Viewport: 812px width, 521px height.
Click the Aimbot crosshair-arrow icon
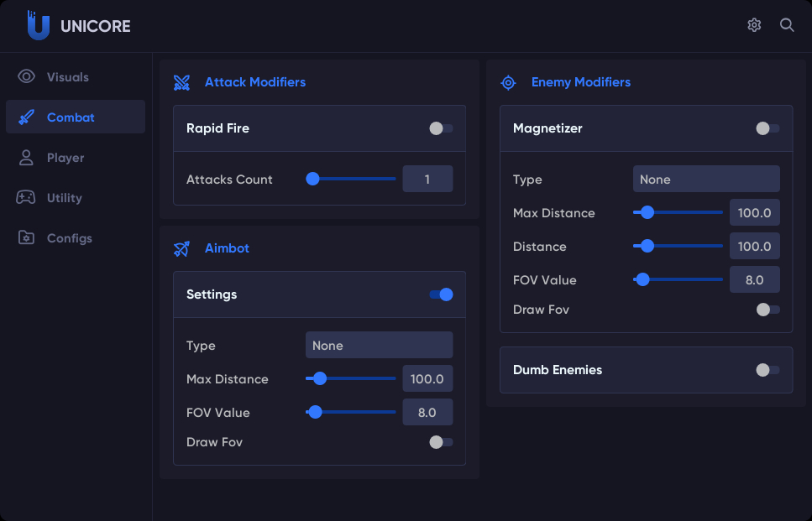pos(181,248)
